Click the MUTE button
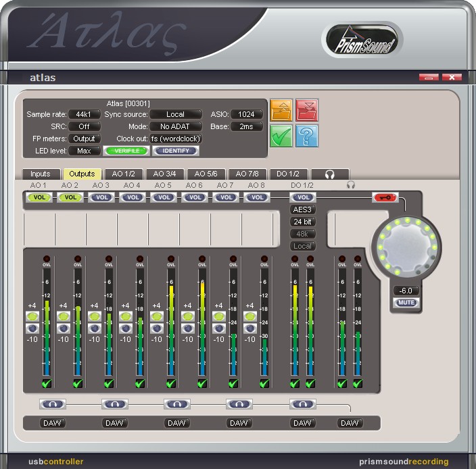Viewport: 476px width, 469px height. 406,303
